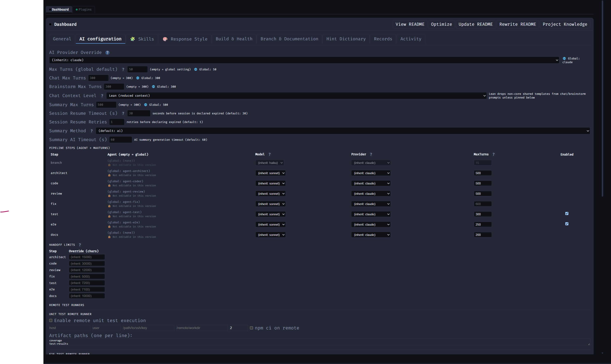This screenshot has height=364, width=611.
Task: Click globe icon next to Global: claude
Action: click(564, 58)
